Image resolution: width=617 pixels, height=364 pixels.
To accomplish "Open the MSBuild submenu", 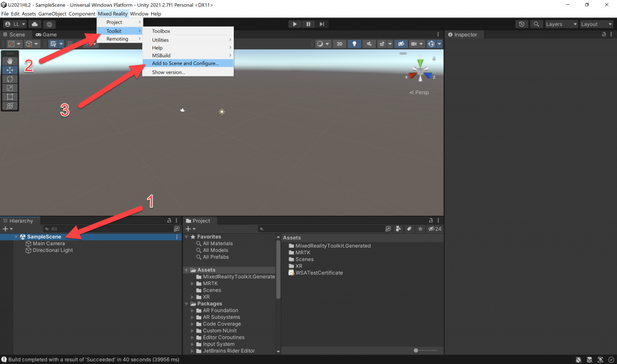I will pyautogui.click(x=188, y=55).
